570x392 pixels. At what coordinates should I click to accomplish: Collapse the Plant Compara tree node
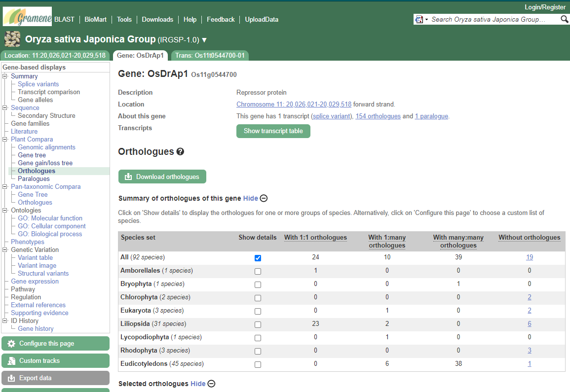[5, 140]
